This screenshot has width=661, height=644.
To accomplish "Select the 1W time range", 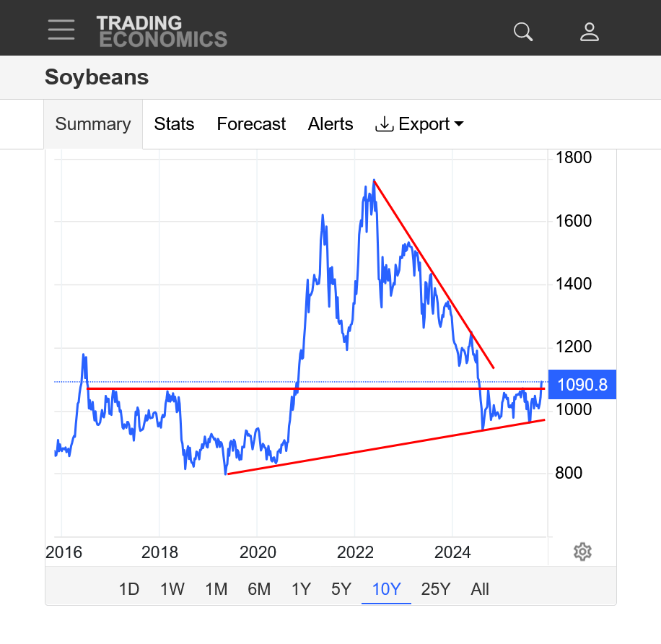I will (172, 589).
